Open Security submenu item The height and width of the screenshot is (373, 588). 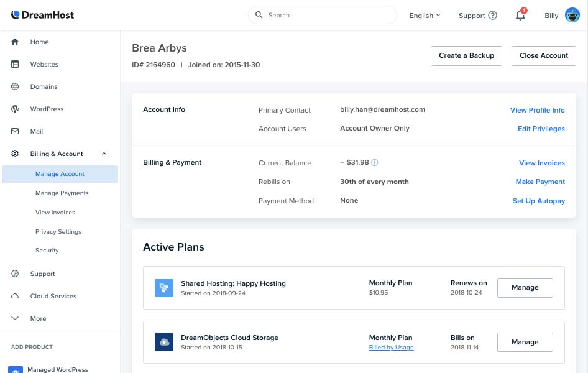[x=47, y=250]
